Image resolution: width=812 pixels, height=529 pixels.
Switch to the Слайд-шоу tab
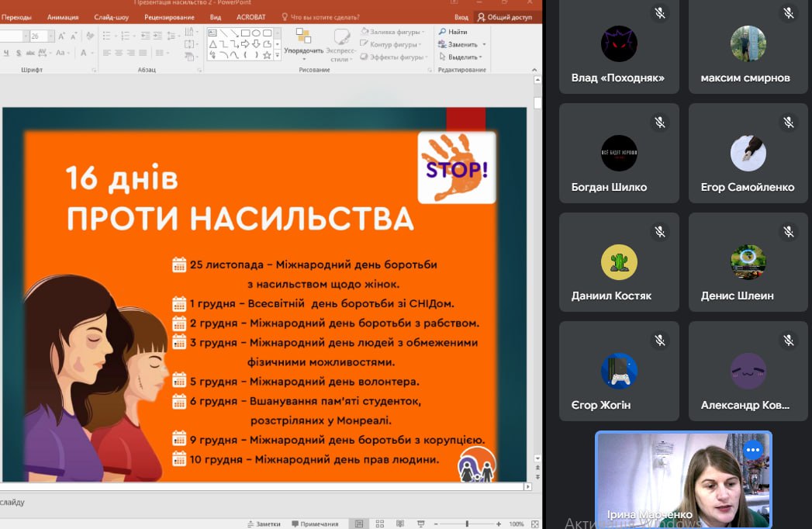pos(112,17)
